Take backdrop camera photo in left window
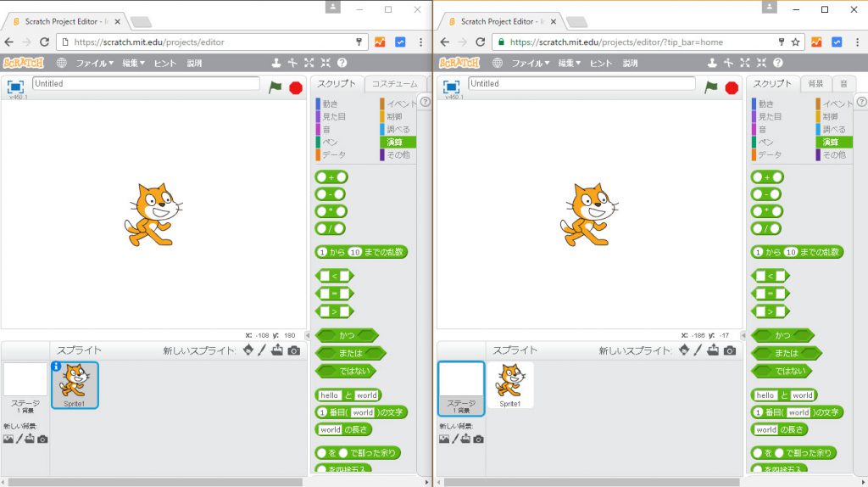 (x=42, y=439)
